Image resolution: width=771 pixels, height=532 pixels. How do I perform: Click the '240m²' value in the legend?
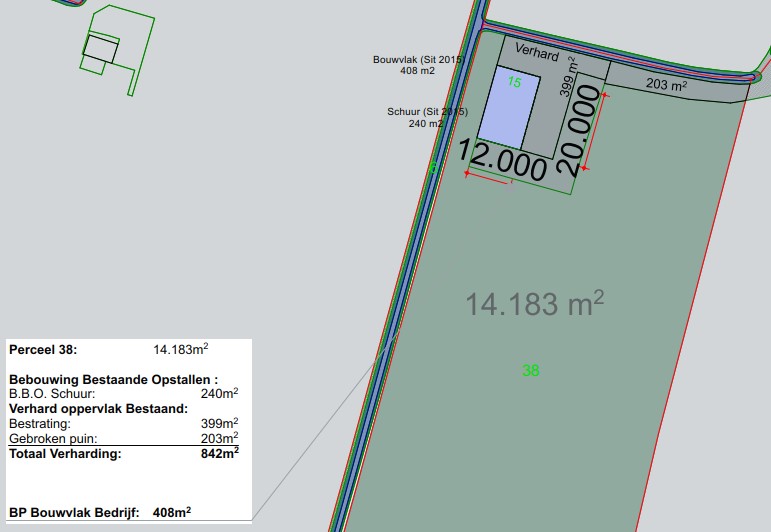pos(219,393)
